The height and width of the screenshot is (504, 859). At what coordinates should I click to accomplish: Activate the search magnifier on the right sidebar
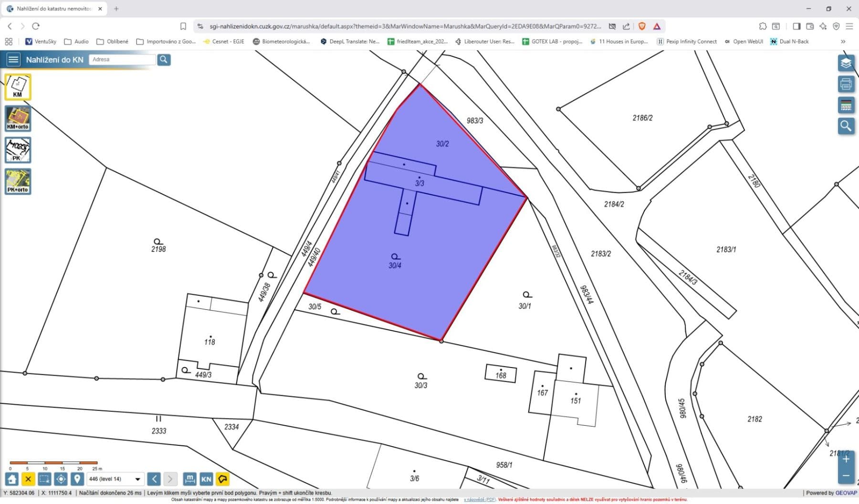pos(846,126)
